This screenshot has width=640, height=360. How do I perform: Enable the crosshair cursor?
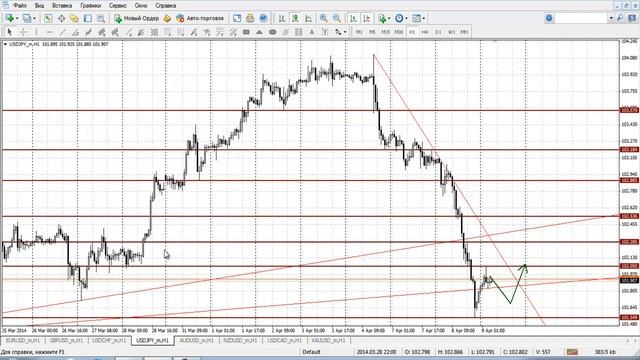pos(23,32)
